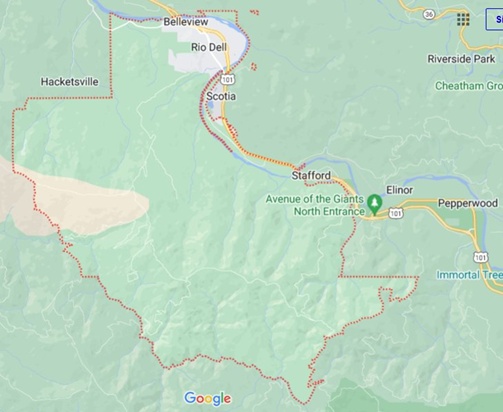Open the Cheatham Grove park label
Screen dimensions: 503x412
point(469,86)
